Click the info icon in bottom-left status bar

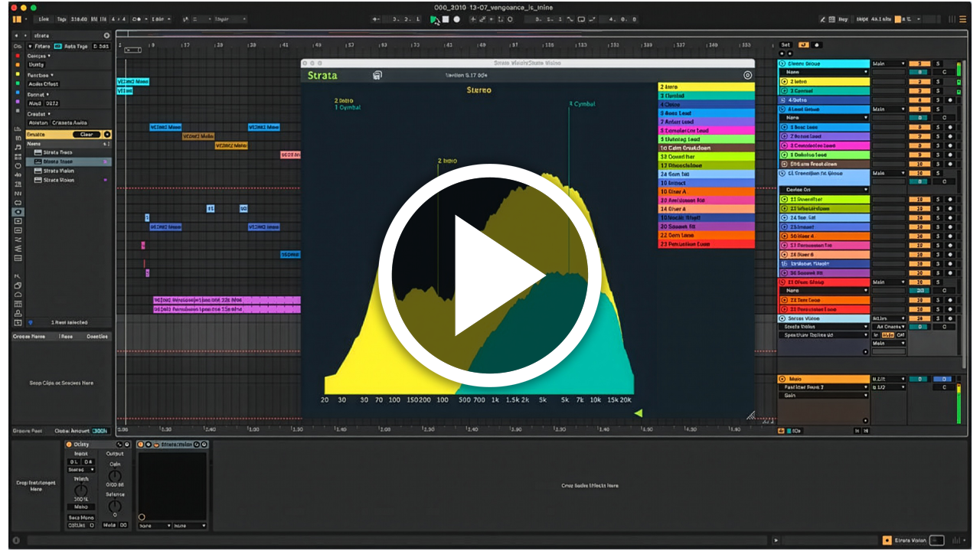[17, 540]
